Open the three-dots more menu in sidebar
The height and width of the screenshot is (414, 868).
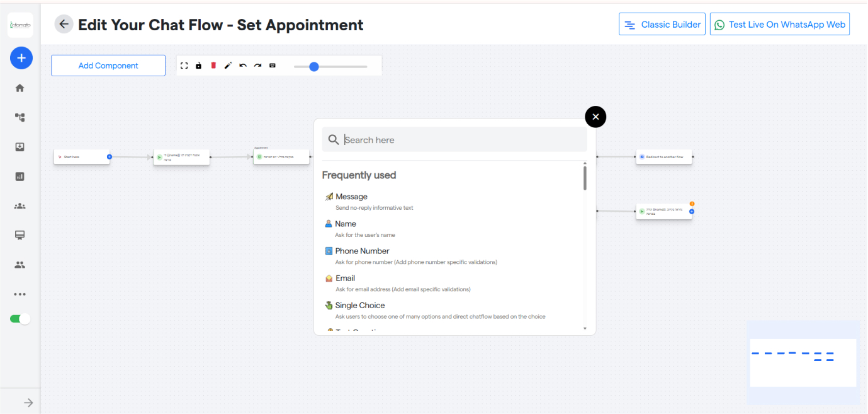point(20,294)
